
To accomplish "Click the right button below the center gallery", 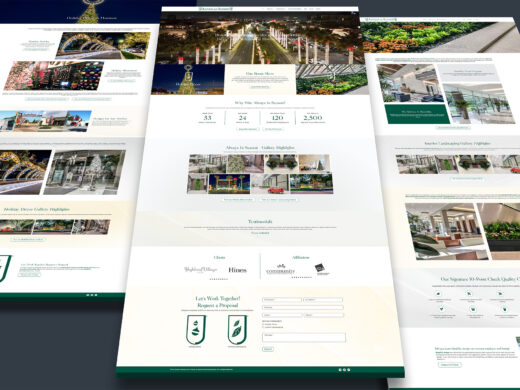I will 279,200.
